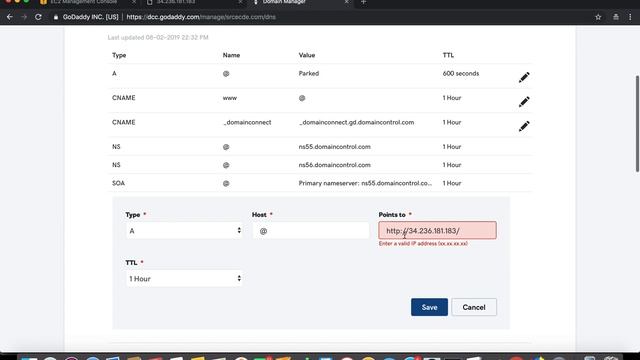Edit the www CNAME record
The width and height of the screenshot is (640, 360).
click(524, 102)
